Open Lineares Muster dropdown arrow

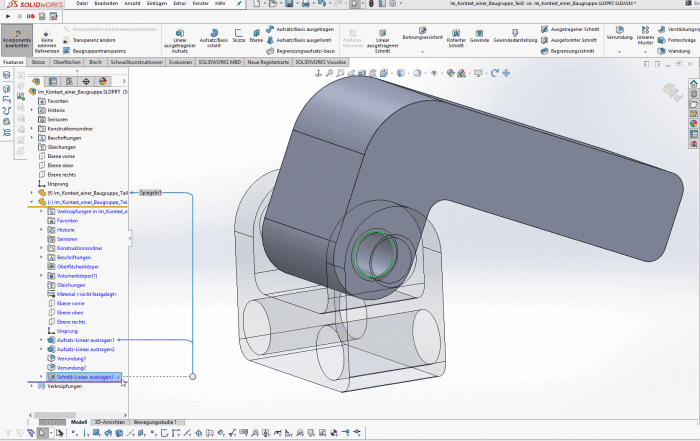point(645,52)
